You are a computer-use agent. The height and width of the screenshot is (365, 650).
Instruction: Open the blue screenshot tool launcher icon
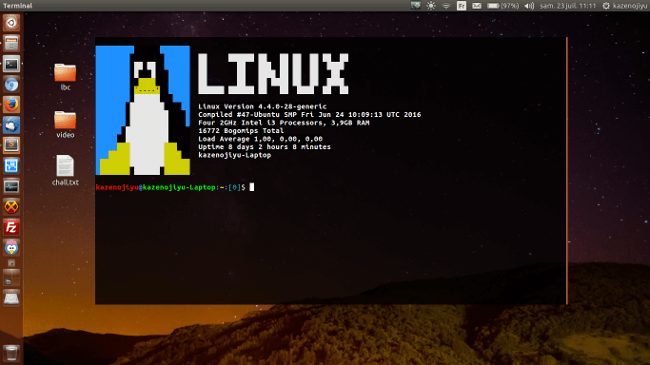point(11,166)
